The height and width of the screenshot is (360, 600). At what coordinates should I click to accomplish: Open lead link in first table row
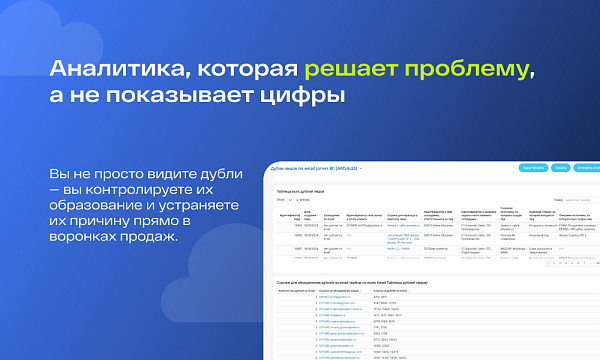pos(403,226)
